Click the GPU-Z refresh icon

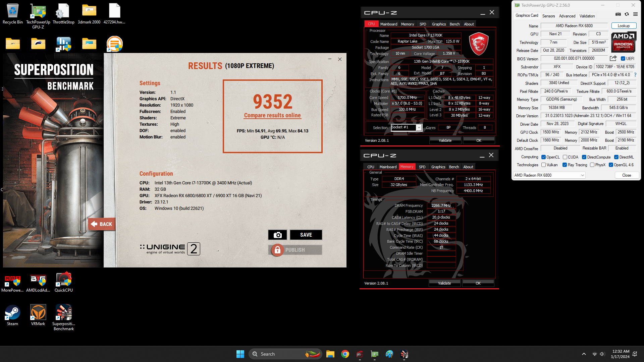coord(627,14)
